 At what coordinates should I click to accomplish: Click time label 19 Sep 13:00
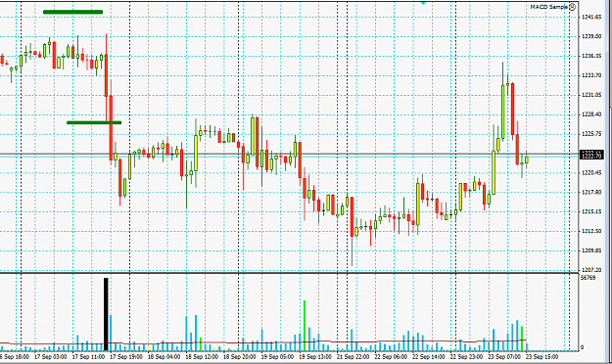pyautogui.click(x=315, y=356)
